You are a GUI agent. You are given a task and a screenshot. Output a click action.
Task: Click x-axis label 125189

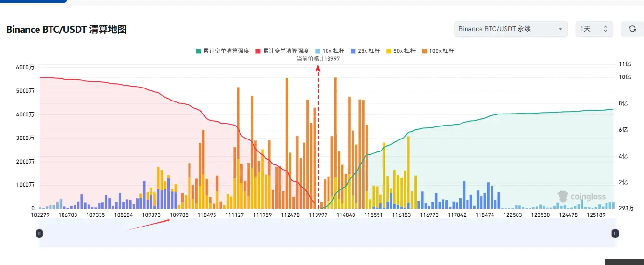596,215
